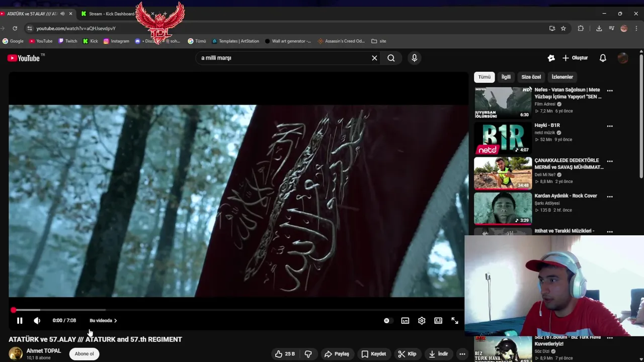644x362 pixels.
Task: Open Nefes - Vatan Sağolsun video thumbnail
Action: [x=503, y=103]
